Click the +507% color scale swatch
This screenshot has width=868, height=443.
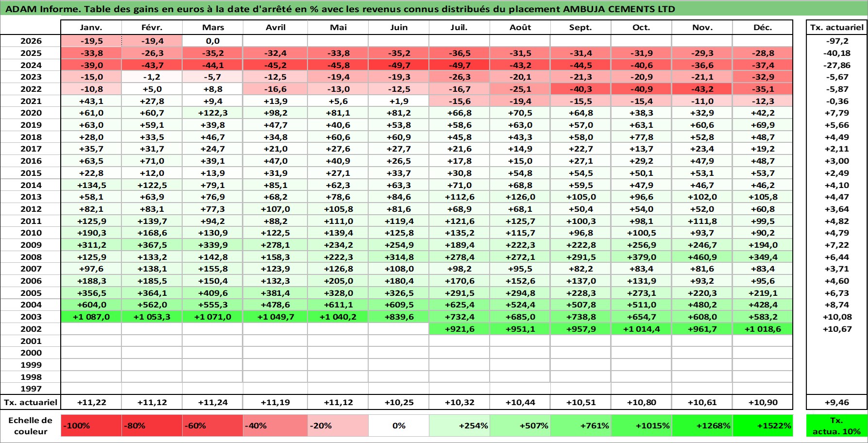pyautogui.click(x=520, y=426)
